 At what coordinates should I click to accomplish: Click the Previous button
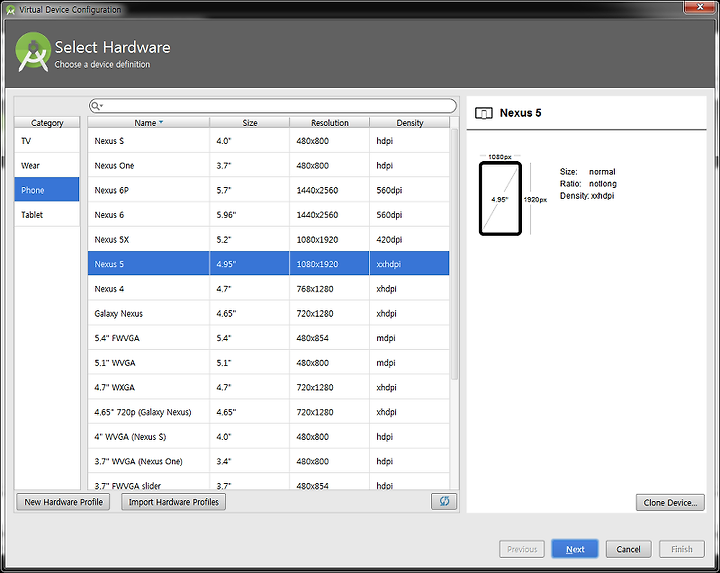point(522,549)
